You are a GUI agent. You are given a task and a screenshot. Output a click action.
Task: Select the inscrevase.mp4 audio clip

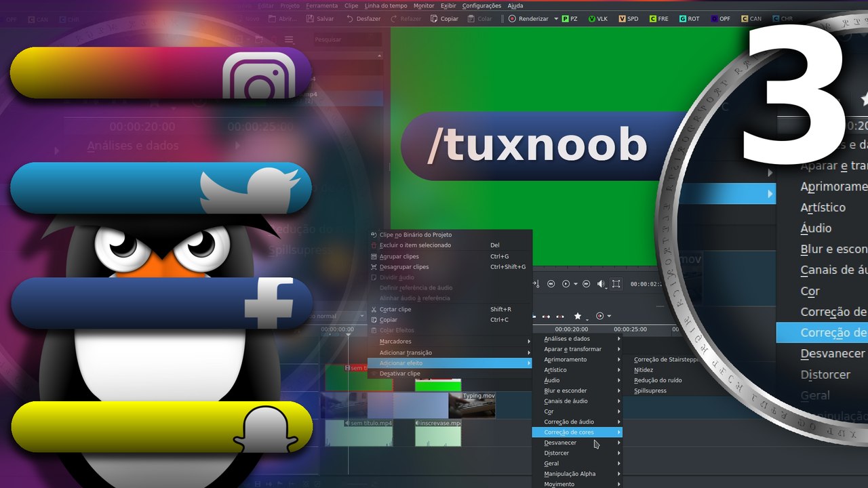tap(438, 433)
